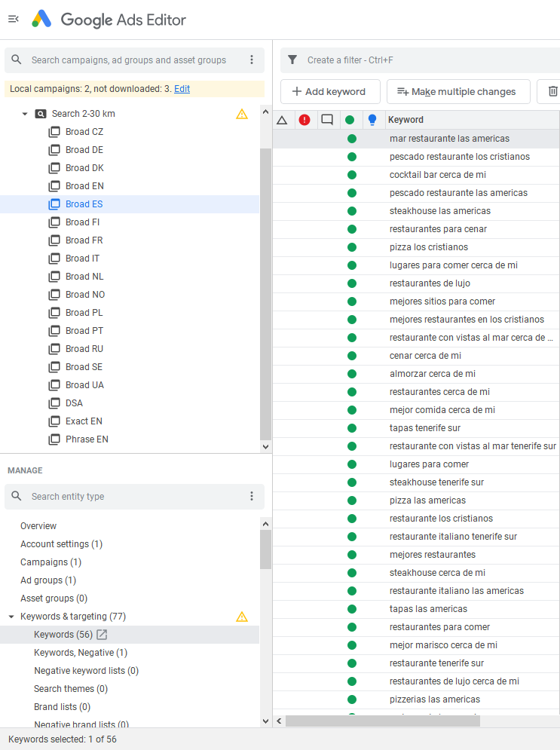
Task: Click the search magnifier in campaign search
Action: click(x=17, y=60)
